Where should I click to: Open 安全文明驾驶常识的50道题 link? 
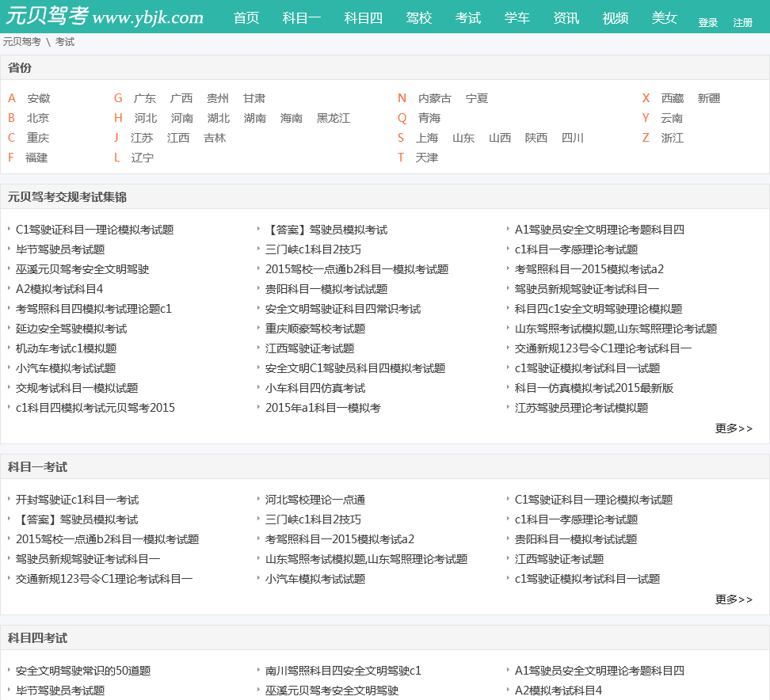pos(83,671)
